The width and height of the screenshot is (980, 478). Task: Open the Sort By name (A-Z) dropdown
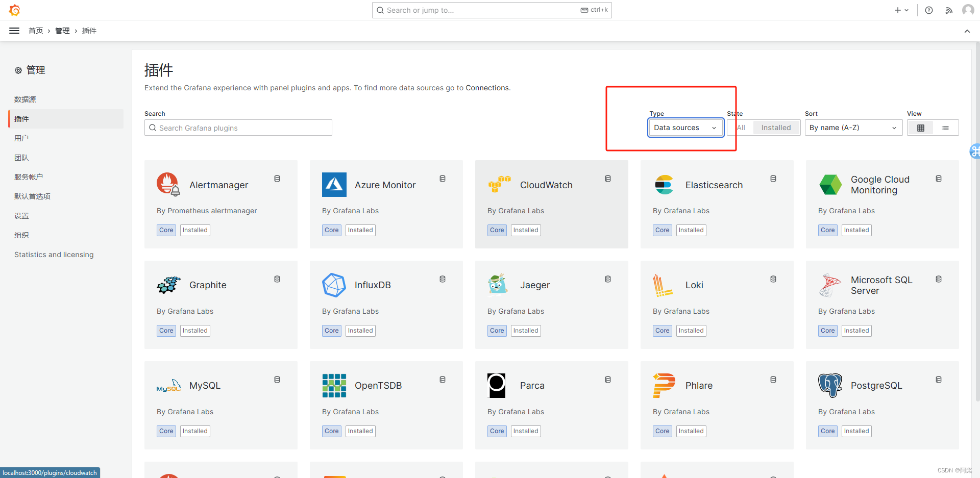coord(853,128)
